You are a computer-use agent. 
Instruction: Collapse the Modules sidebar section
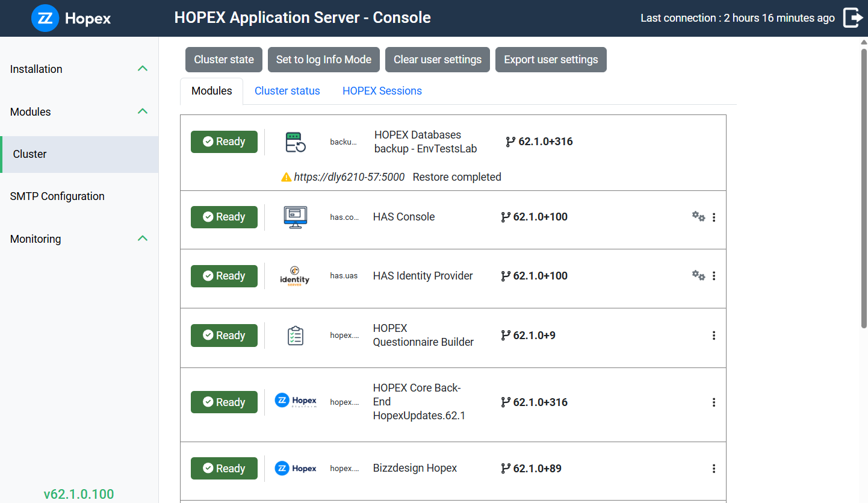pyautogui.click(x=143, y=111)
